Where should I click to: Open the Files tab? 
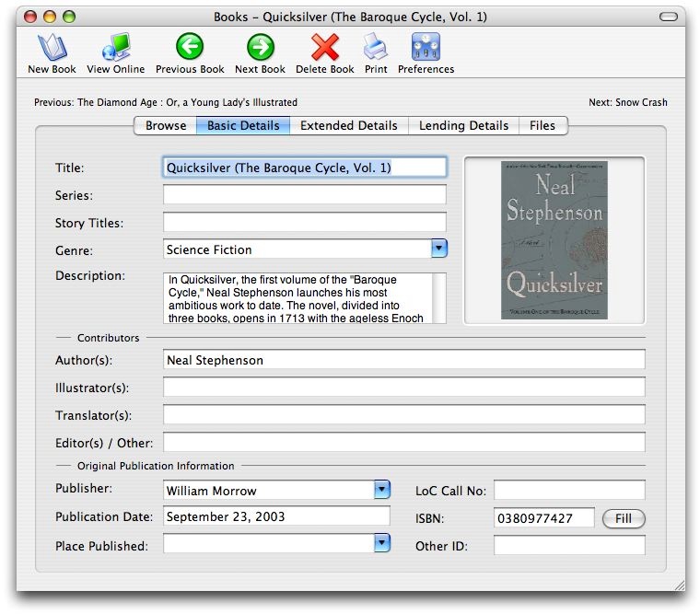[x=542, y=125]
